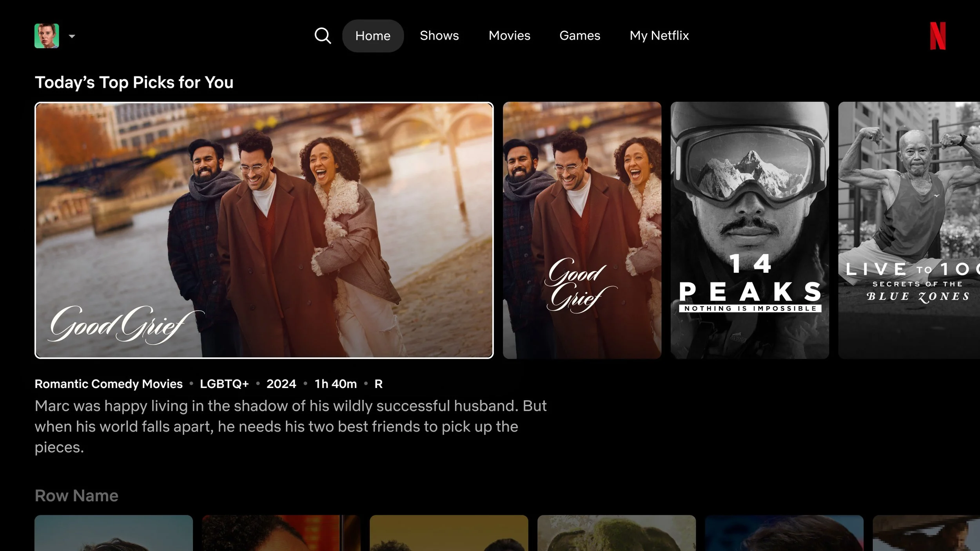This screenshot has height=551, width=980.
Task: Pick the third thumbnail in Row Name
Action: coord(449,533)
